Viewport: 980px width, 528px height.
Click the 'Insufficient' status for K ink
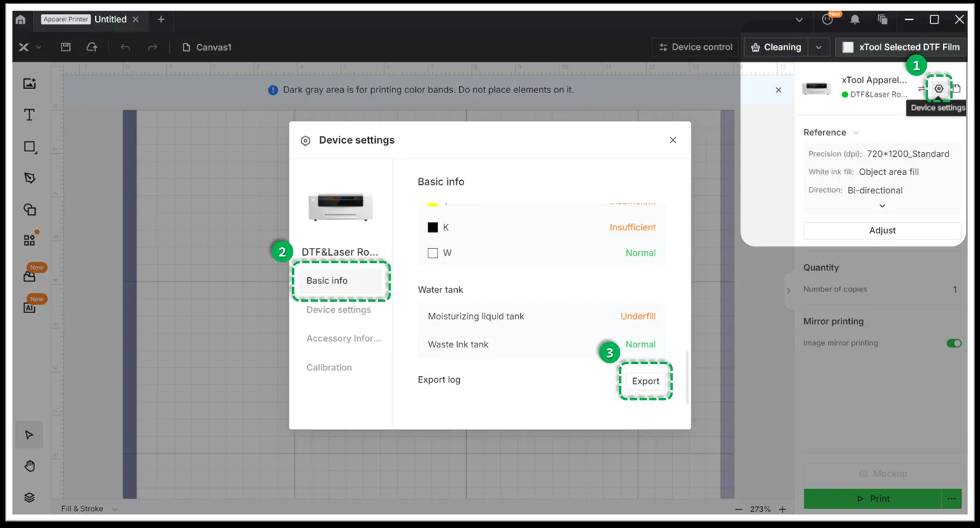tap(633, 228)
